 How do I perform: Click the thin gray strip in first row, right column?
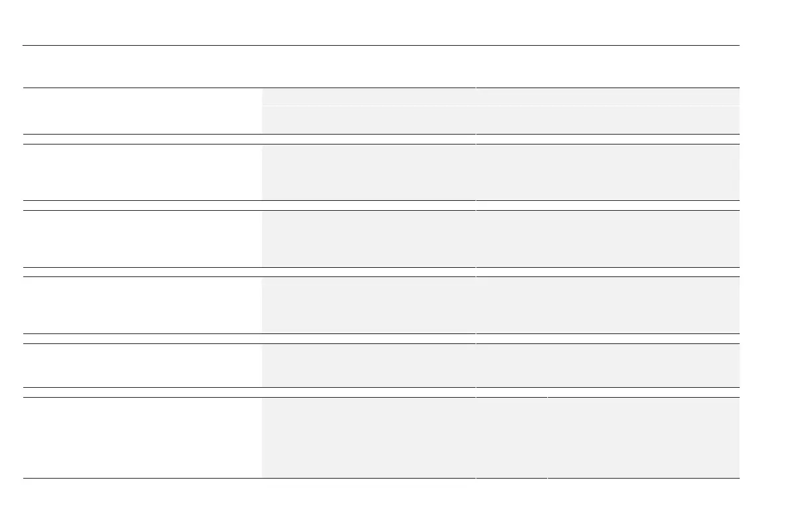pyautogui.click(x=608, y=97)
